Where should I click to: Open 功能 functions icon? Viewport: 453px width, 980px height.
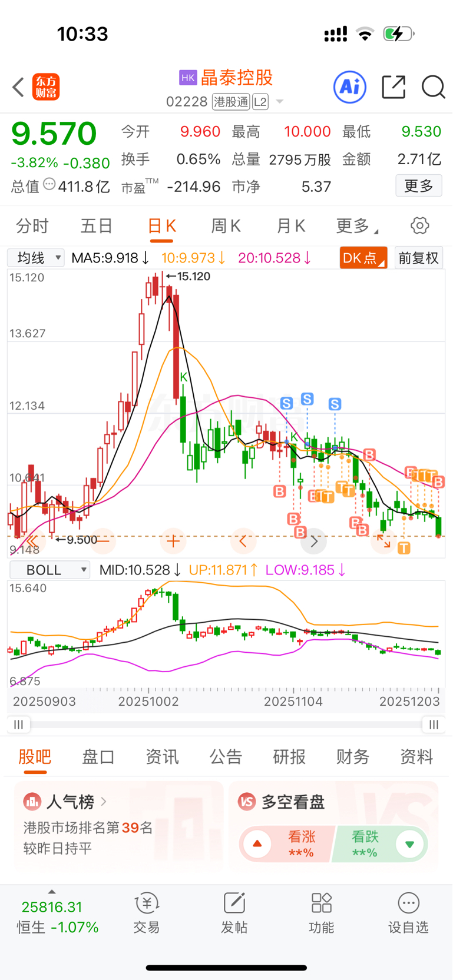(321, 913)
